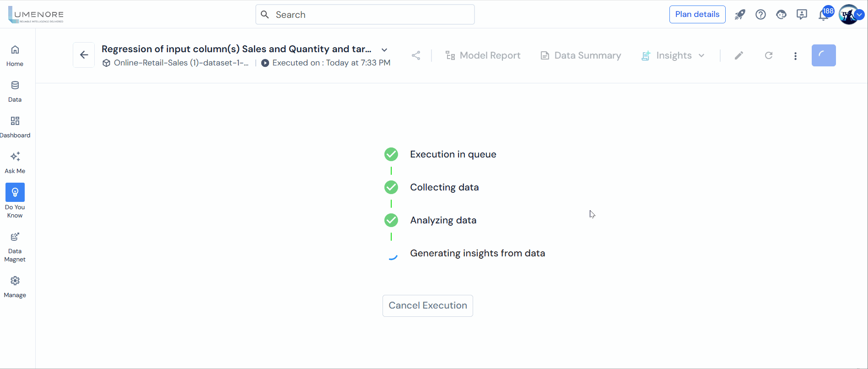Click the rocket icon in header
Screen dimensions: 868x369
(x=740, y=15)
